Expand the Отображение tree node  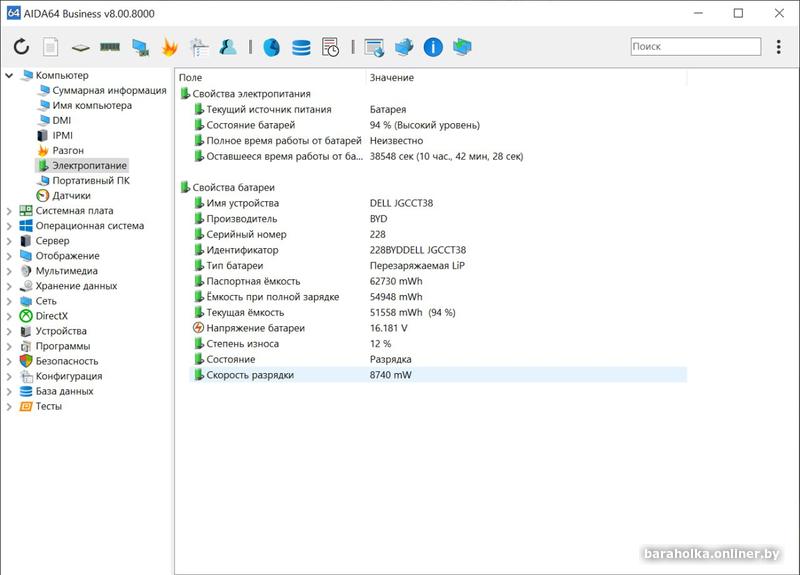coord(9,256)
